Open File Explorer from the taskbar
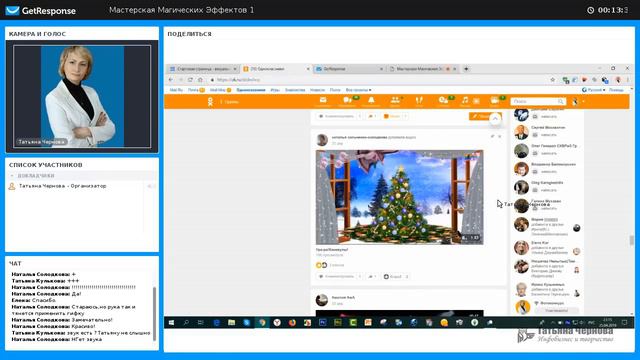 coord(231,322)
